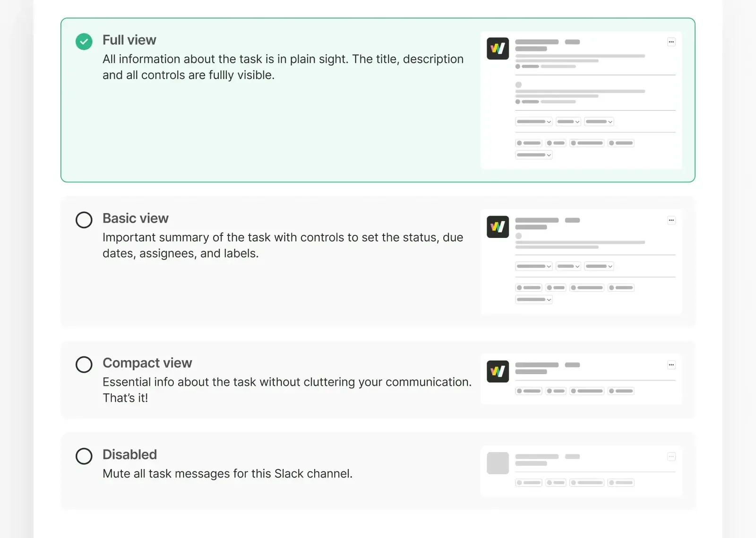
Task: Click app logo in Full view preview
Action: 498,49
